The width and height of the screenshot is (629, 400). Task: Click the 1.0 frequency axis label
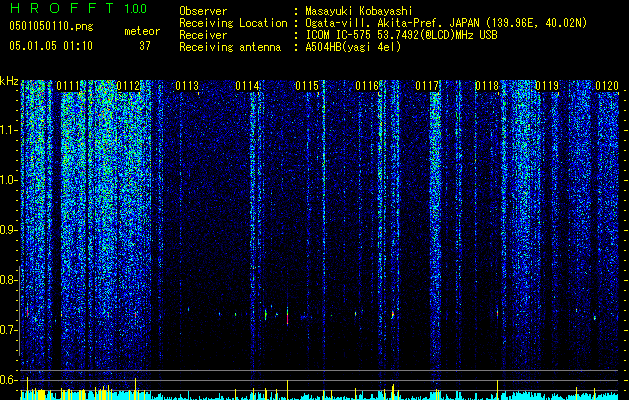[9, 180]
